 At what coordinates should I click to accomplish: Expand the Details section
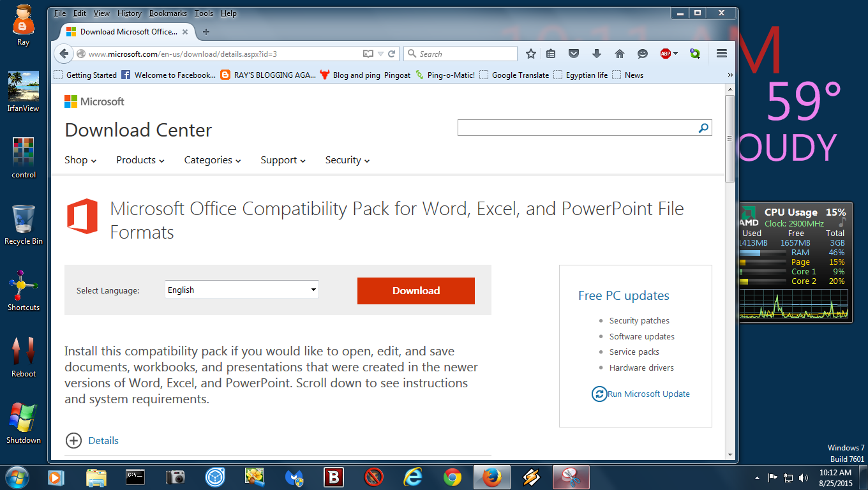tap(92, 440)
